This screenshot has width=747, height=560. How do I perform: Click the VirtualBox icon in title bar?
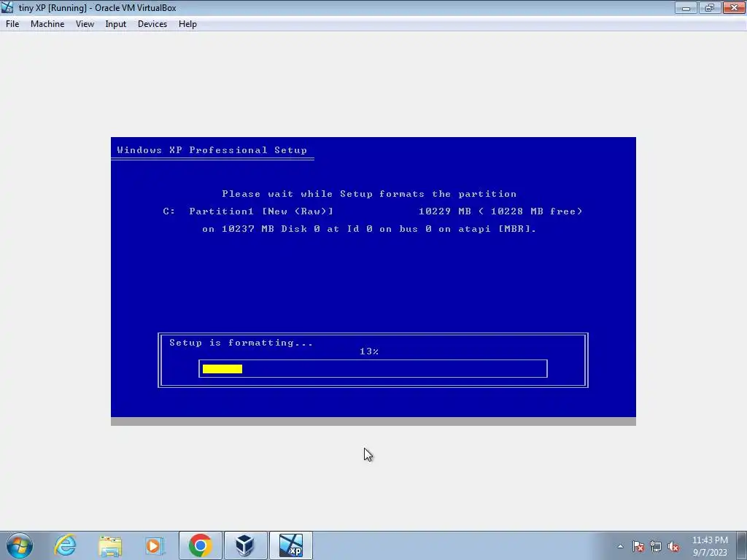pos(7,7)
